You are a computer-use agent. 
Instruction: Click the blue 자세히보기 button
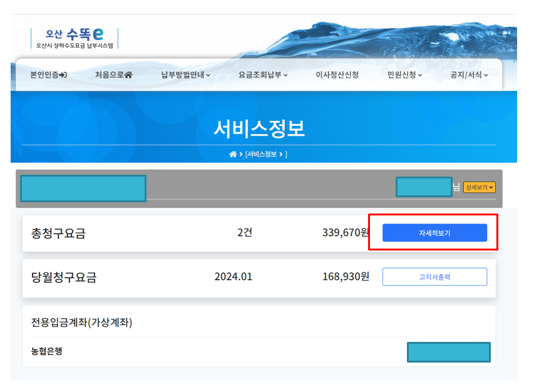435,232
